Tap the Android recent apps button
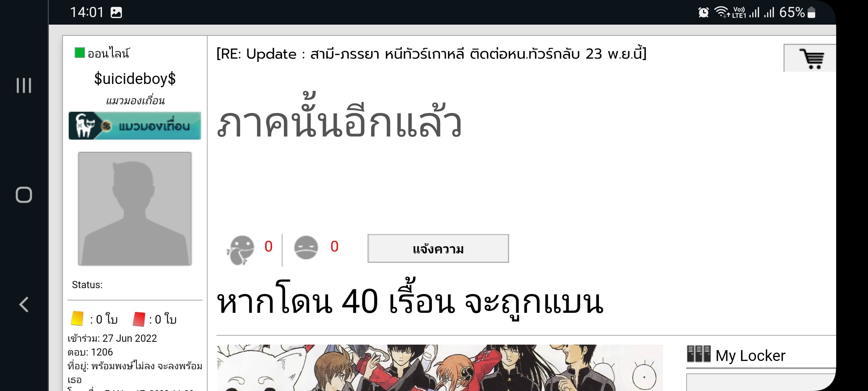Image resolution: width=868 pixels, height=391 pixels. pyautogui.click(x=24, y=85)
